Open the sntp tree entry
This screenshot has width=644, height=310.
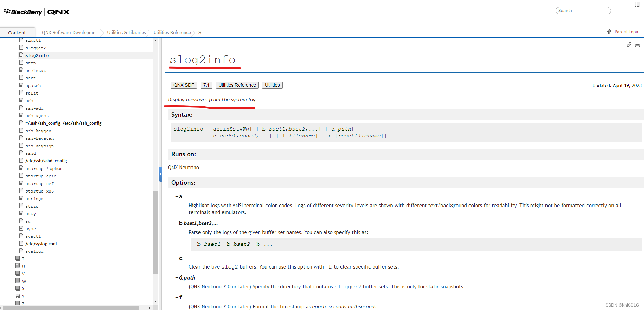tap(30, 63)
